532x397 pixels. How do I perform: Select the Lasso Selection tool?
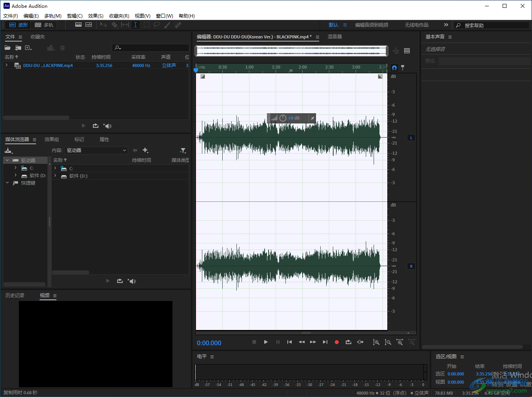[157, 25]
